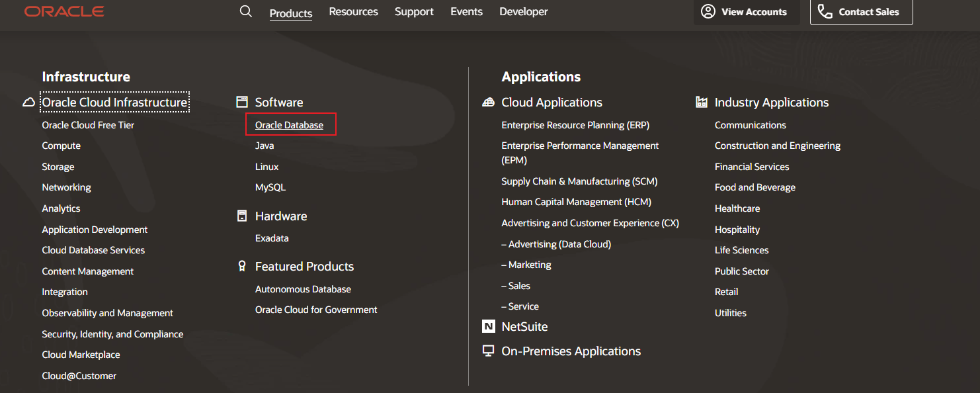Click the cloud icon beside Oracle Cloud Infrastructure

(x=28, y=103)
